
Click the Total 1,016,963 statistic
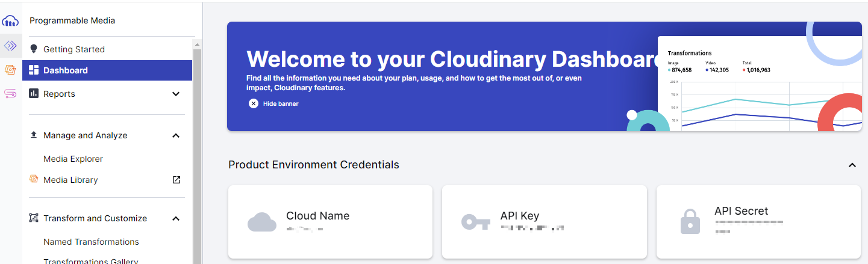tap(756, 67)
